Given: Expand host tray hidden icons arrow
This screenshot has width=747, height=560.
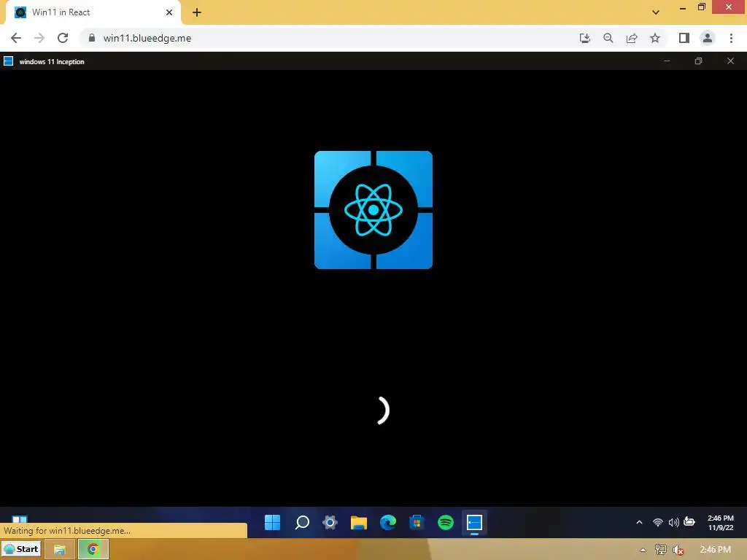Looking at the screenshot, I should [643, 550].
